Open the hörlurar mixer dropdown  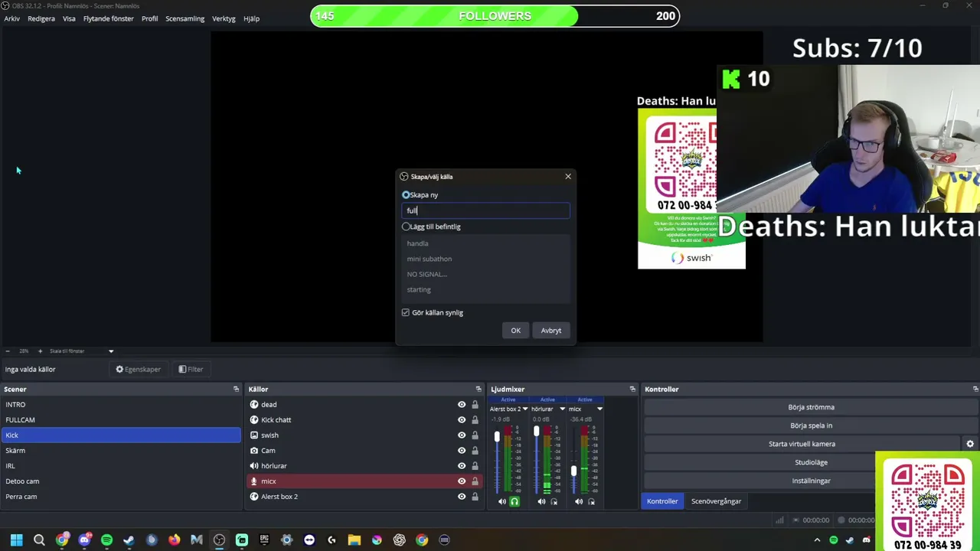point(562,409)
